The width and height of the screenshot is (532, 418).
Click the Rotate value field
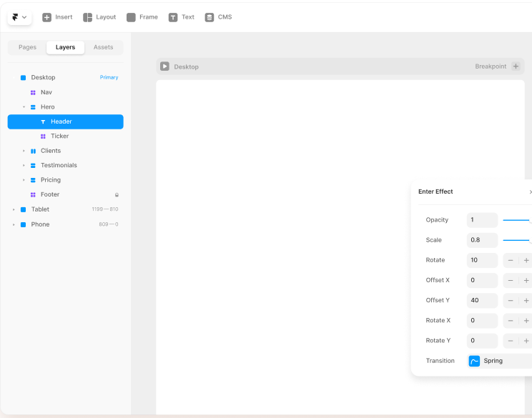(x=482, y=260)
